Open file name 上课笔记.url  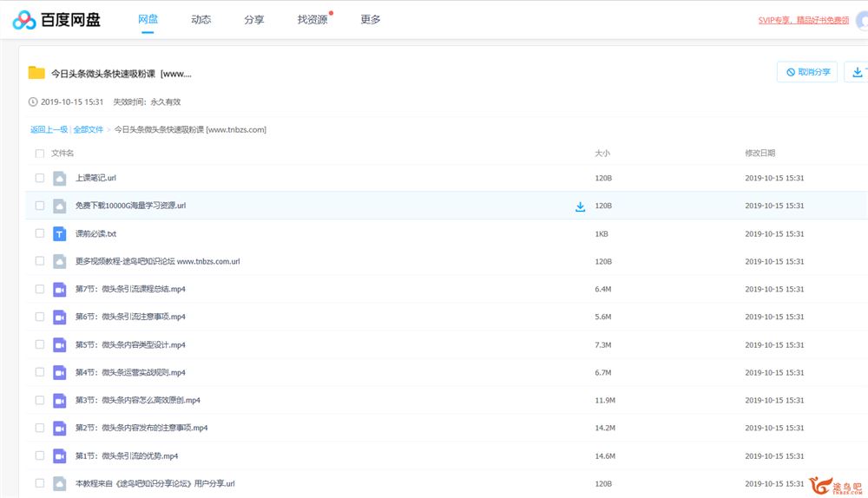[95, 178]
